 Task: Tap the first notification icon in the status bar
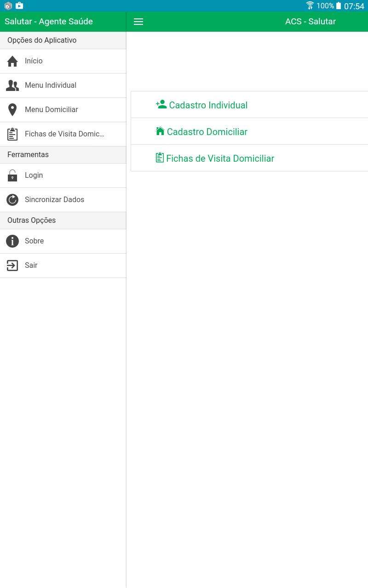click(8, 6)
